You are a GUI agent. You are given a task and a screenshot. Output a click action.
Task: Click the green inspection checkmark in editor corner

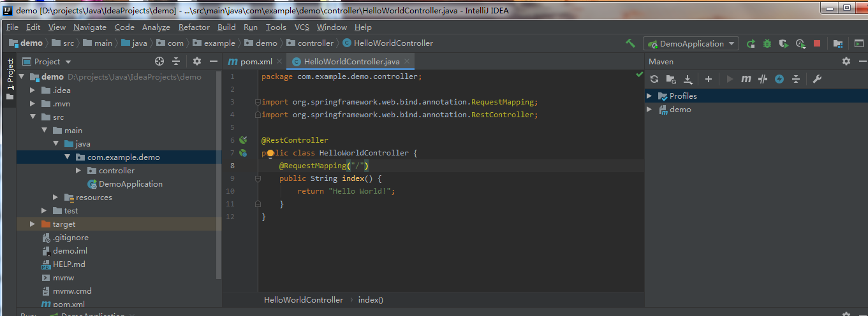coord(639,75)
